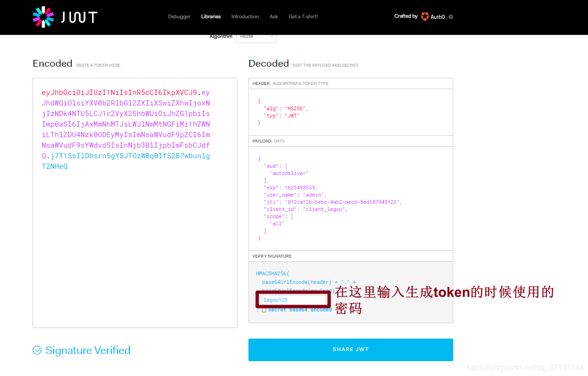Click the HEADER: ALGORITHM & TOKEN TYPE label

(291, 83)
